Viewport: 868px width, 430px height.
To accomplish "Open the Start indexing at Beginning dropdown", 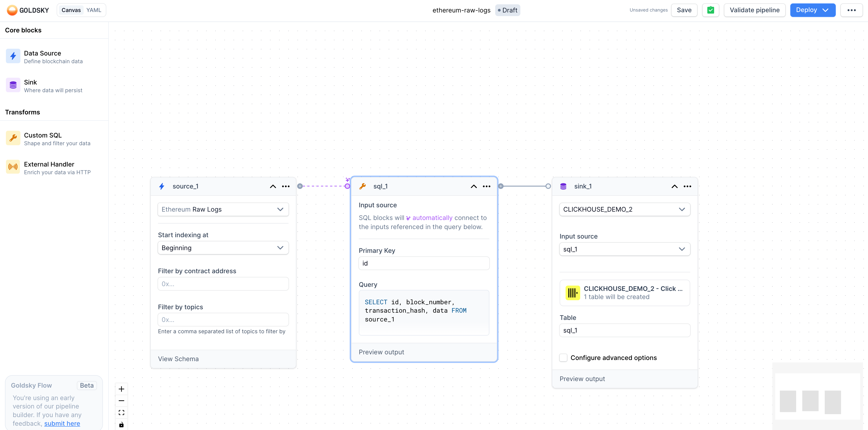I will coord(223,248).
